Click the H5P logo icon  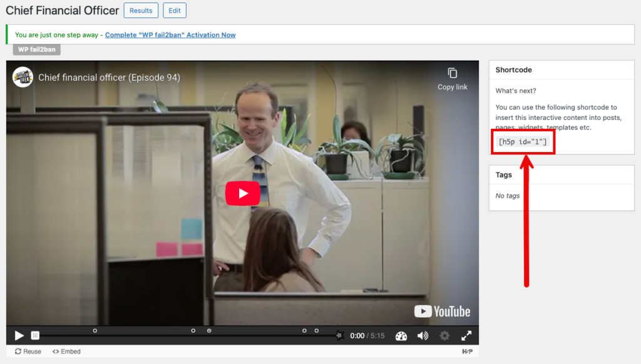click(x=466, y=351)
